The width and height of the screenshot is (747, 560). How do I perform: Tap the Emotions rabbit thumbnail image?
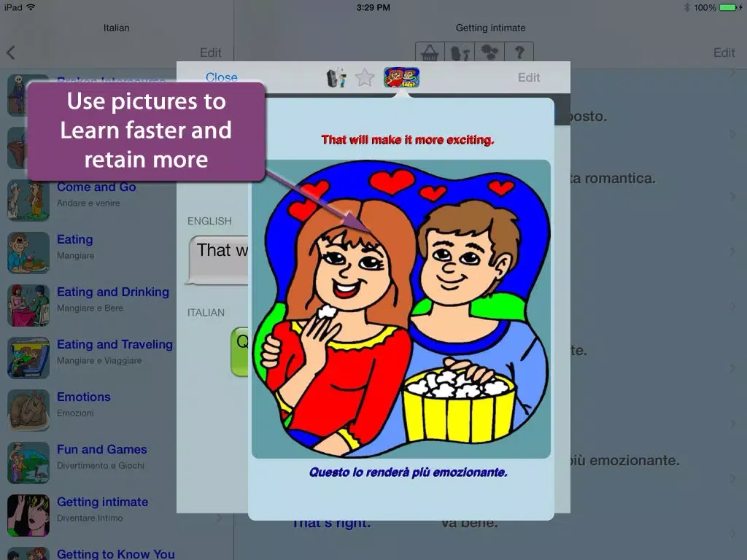click(28, 410)
